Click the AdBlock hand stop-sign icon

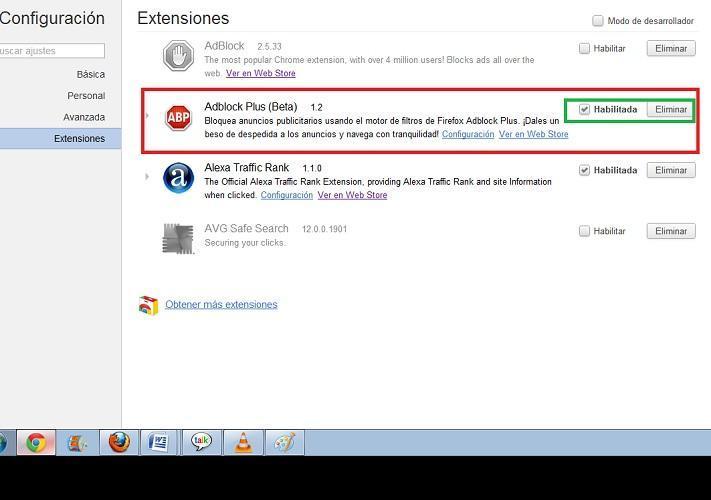pos(178,56)
